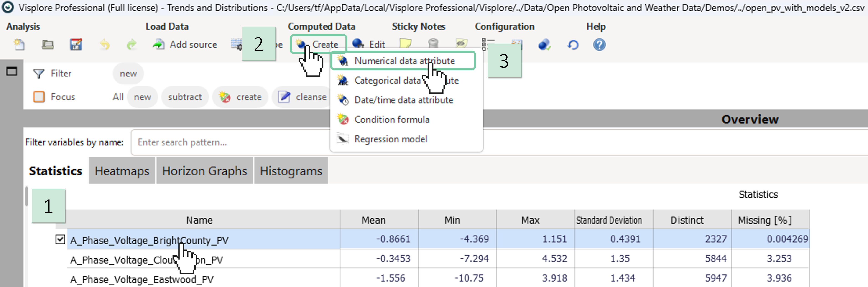Switch to the Histograms tab
This screenshot has width=868, height=287.
tap(291, 171)
